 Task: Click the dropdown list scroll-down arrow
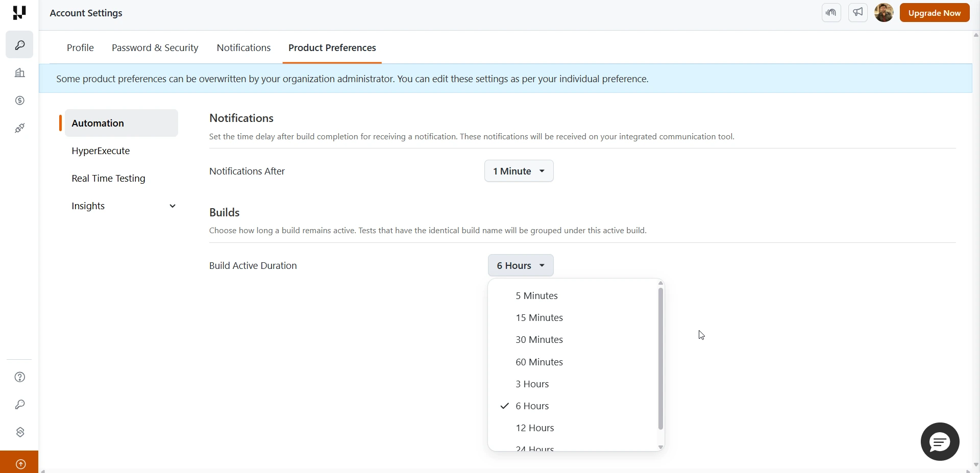pos(660,447)
